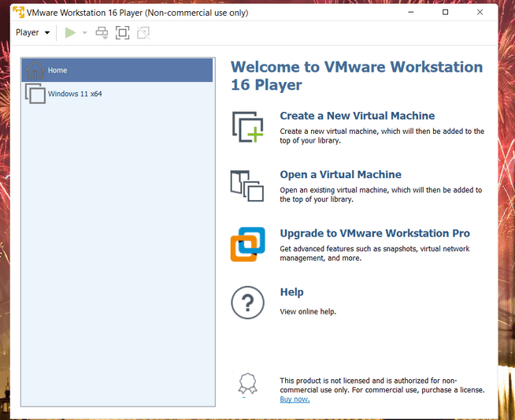Click the Windows 11 x64 VM icon
Screen dimensions: 515x420
35,94
